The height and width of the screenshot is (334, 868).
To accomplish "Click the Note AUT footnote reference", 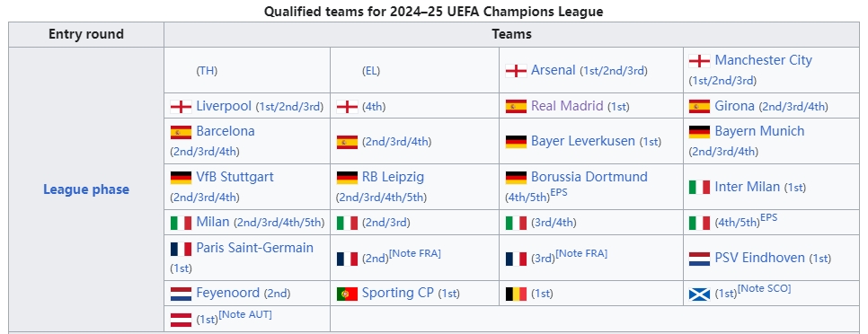I will click(x=245, y=314).
